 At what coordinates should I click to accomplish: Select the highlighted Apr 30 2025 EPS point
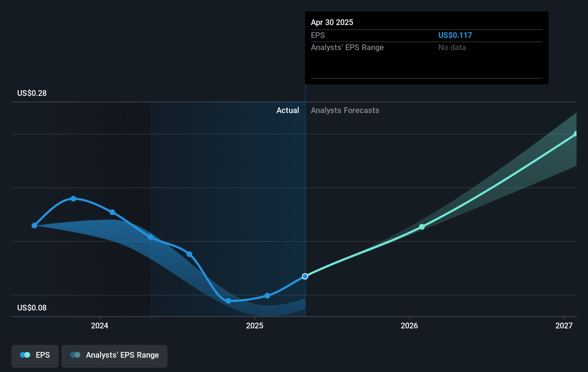(x=305, y=276)
